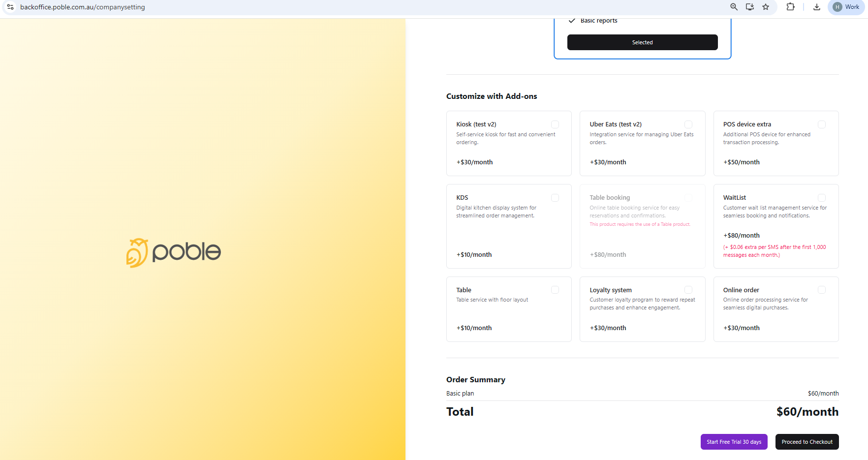This screenshot has width=868, height=460.
Task: Click the 'Basic reports' feature line
Action: click(599, 21)
